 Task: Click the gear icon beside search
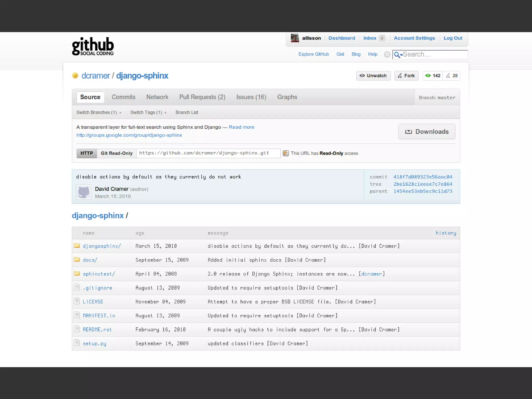click(x=387, y=55)
